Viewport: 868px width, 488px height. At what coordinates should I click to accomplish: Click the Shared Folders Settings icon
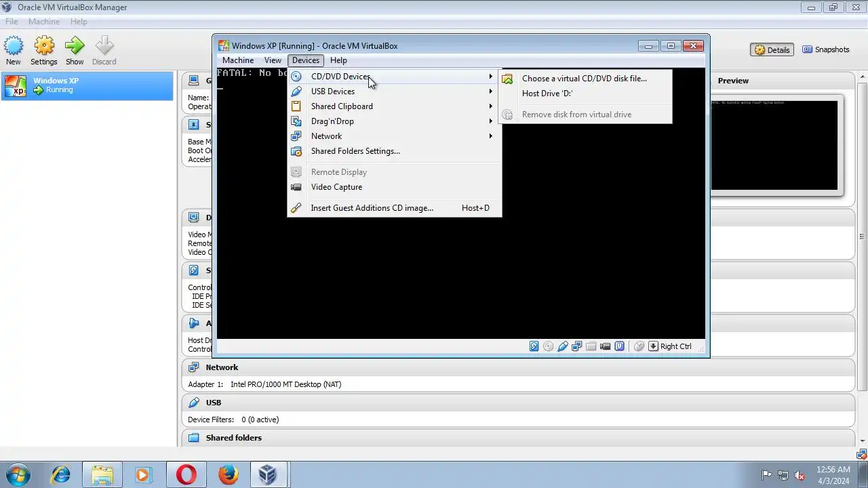pyautogui.click(x=296, y=151)
